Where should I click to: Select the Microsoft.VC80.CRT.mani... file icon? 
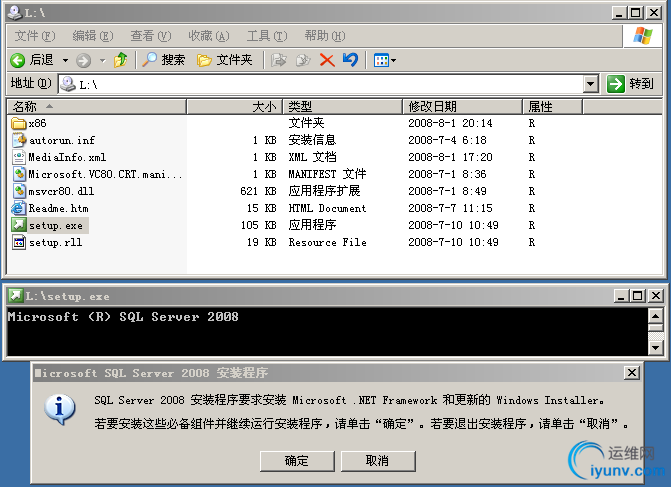coord(19,174)
